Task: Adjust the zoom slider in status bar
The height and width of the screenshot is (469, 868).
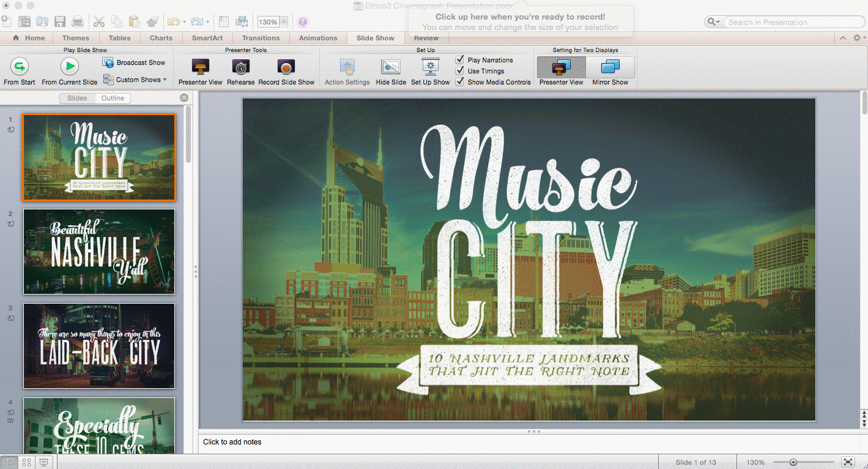Action: (x=793, y=462)
